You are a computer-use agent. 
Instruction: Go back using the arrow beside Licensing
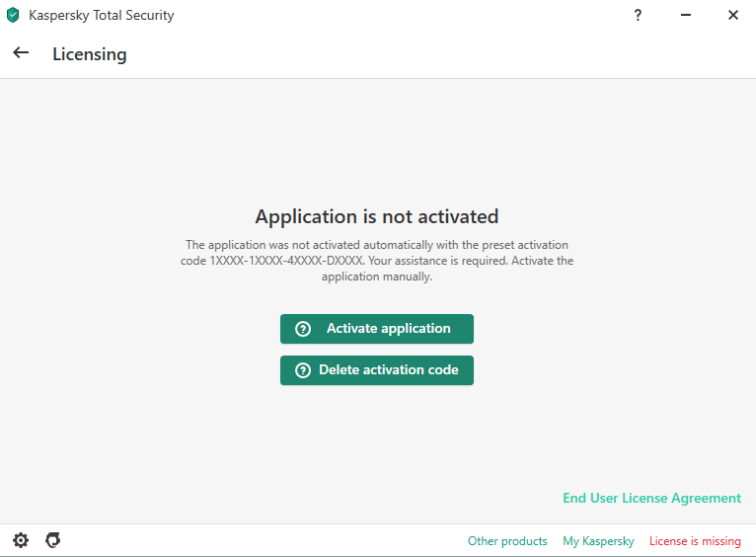[x=21, y=53]
